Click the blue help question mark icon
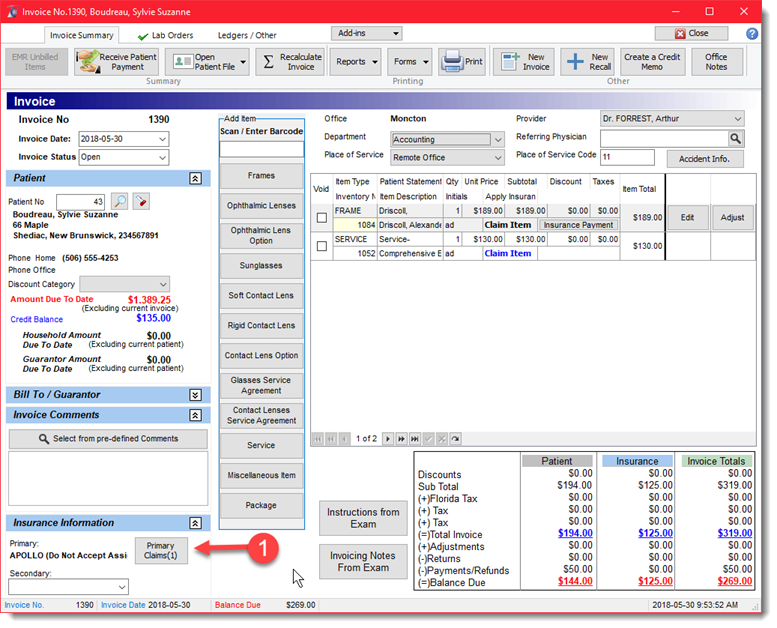777x628 pixels. [751, 34]
